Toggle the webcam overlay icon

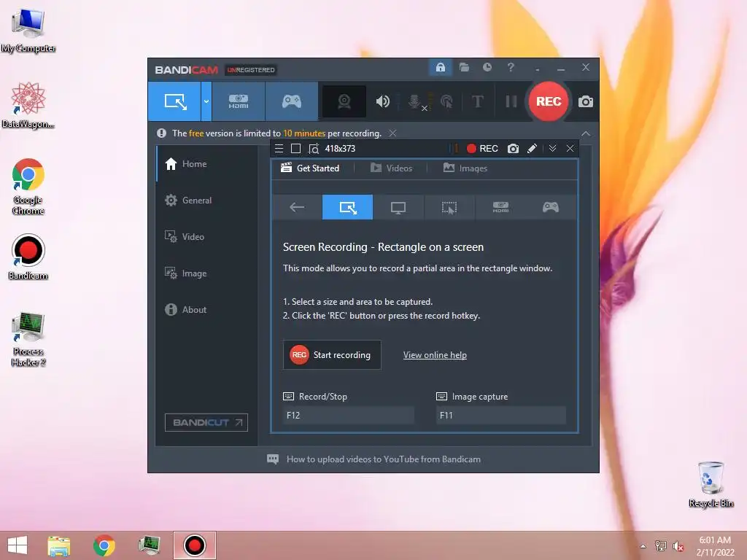pyautogui.click(x=344, y=101)
